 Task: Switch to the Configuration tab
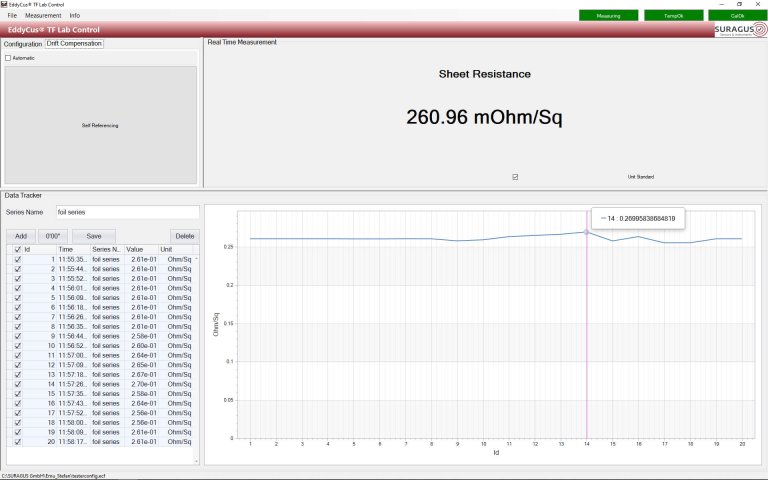point(22,44)
